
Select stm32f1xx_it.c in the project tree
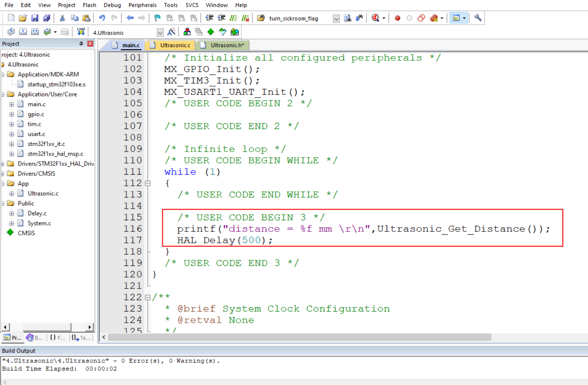pos(46,144)
